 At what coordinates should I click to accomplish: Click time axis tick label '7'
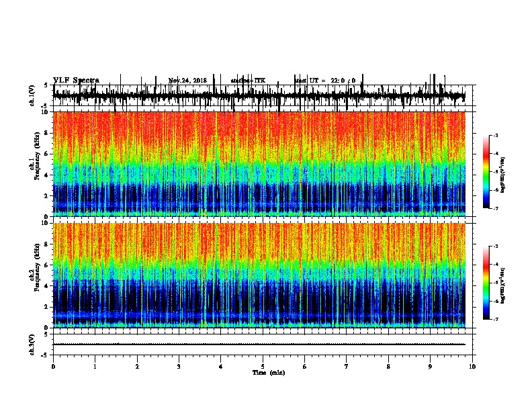pos(347,367)
